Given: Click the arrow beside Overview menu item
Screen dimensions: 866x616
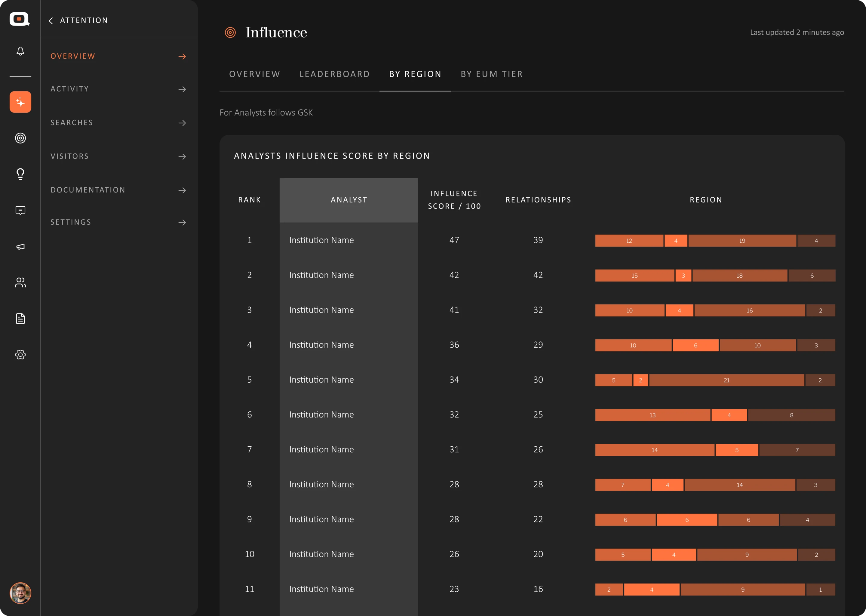Looking at the screenshot, I should pos(183,57).
